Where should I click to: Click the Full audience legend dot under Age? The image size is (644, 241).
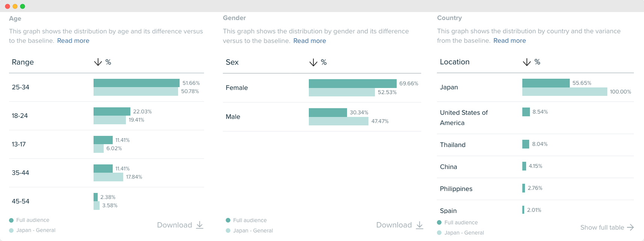coord(11,220)
